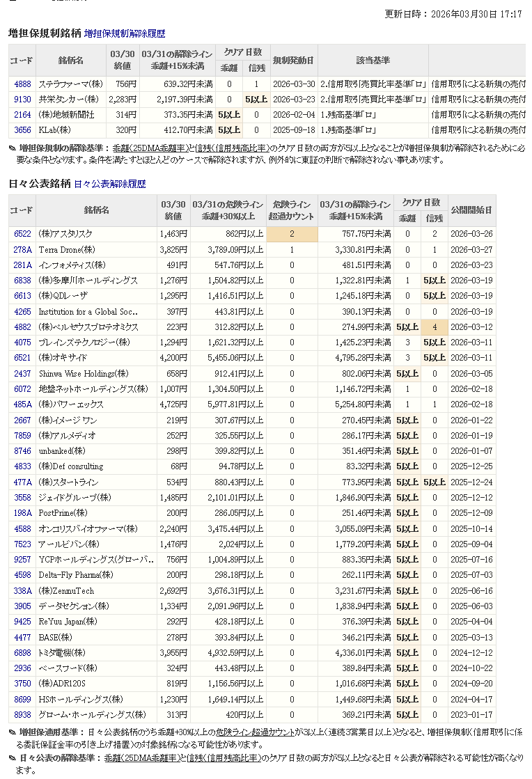The height and width of the screenshot is (779, 532).
Task: Select code 281A インフォメティス
Action: coord(22,265)
